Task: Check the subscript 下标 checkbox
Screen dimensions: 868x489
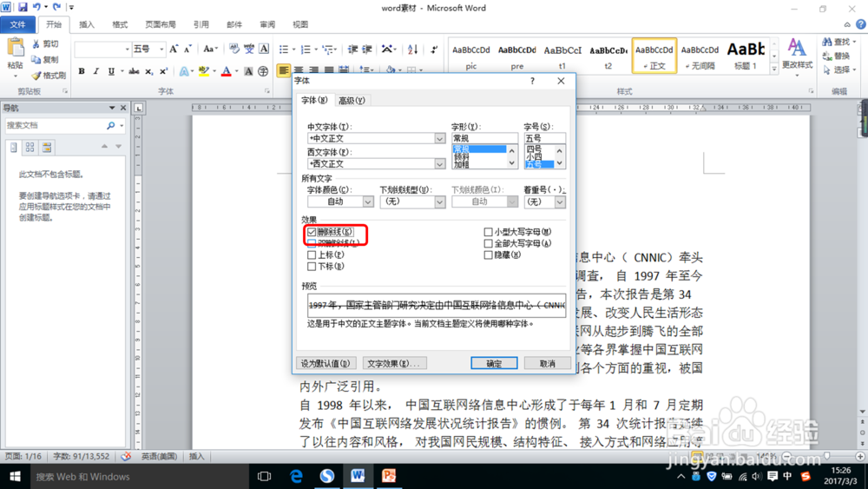Action: 312,267
